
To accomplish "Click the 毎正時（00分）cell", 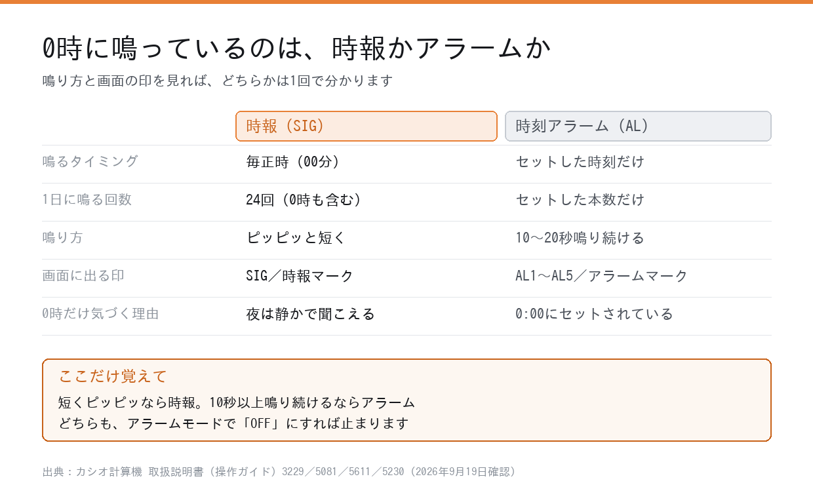I will [292, 162].
